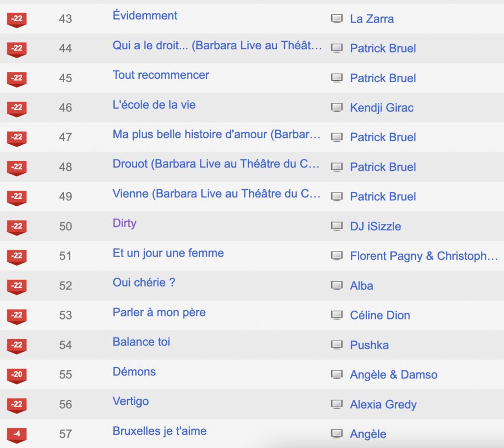Open the visited link Dirty
The height and width of the screenshot is (448, 504).
coord(125,223)
